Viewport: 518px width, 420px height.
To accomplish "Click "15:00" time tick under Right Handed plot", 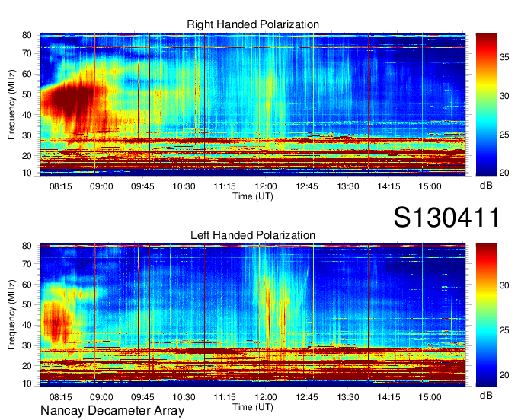I will (430, 186).
